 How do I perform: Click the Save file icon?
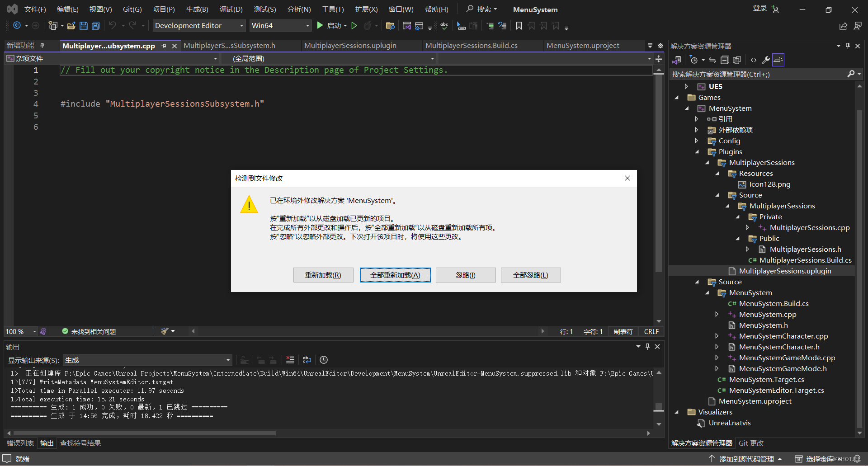[x=84, y=26]
